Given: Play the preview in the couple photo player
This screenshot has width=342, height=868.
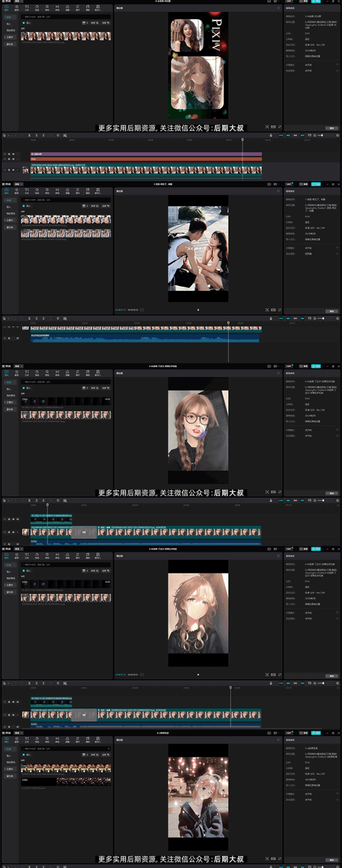Looking at the screenshot, I should pos(198,310).
